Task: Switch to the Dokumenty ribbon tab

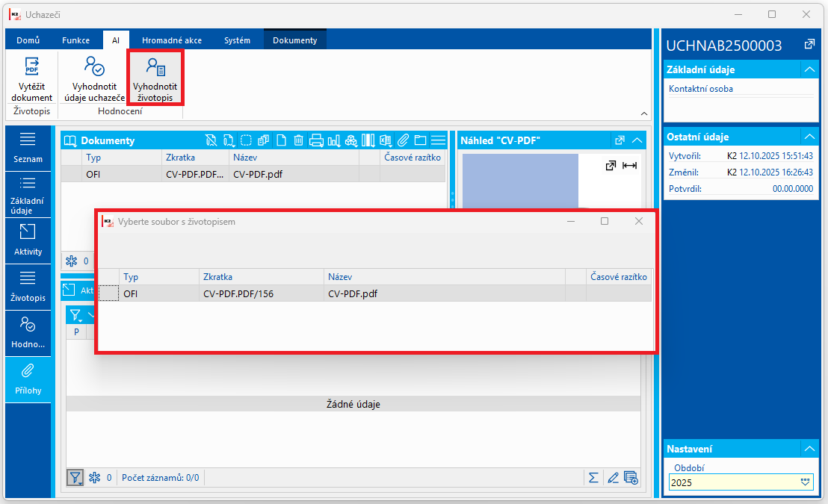Action: (295, 40)
